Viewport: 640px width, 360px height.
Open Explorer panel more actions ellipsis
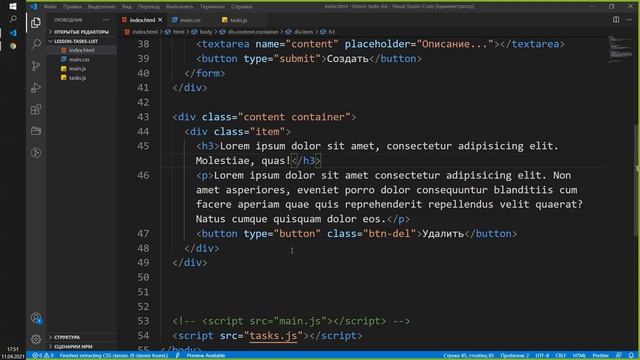106,20
